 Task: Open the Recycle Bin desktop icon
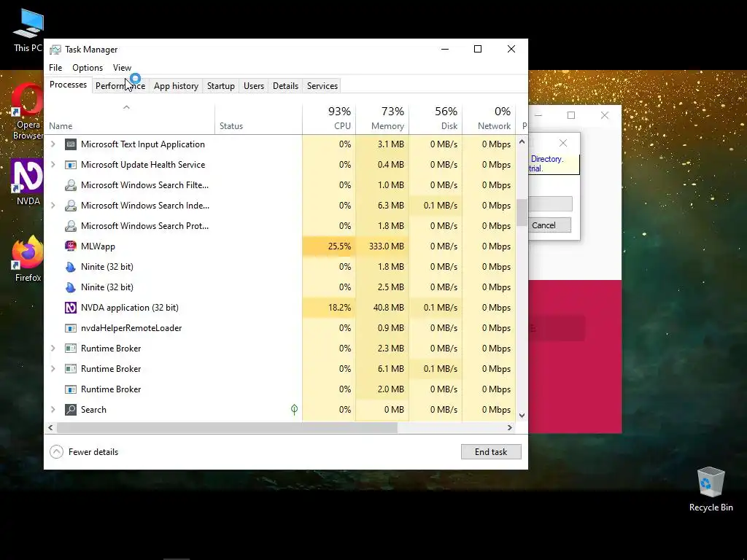[711, 489]
